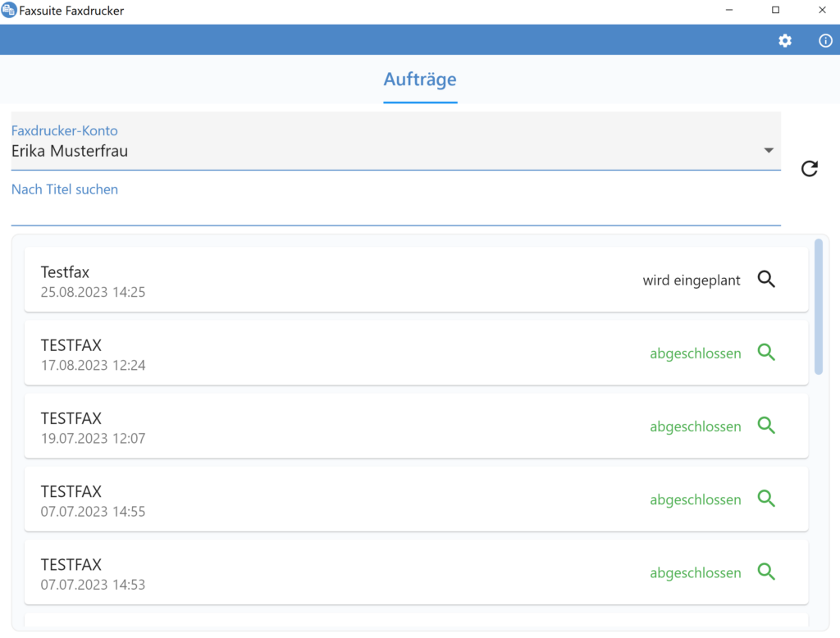Select TESTFAX entry dated 19.07.2023 12:07
The image size is (840, 638).
pyautogui.click(x=416, y=426)
